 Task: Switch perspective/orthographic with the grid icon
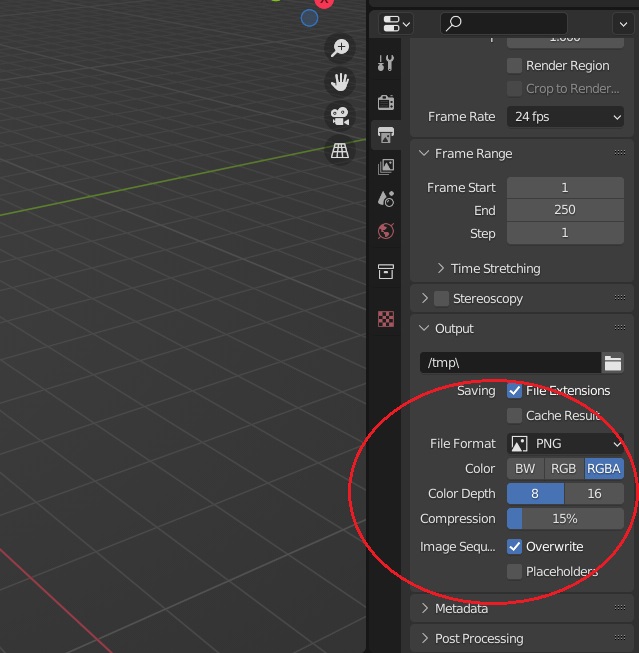pyautogui.click(x=341, y=150)
